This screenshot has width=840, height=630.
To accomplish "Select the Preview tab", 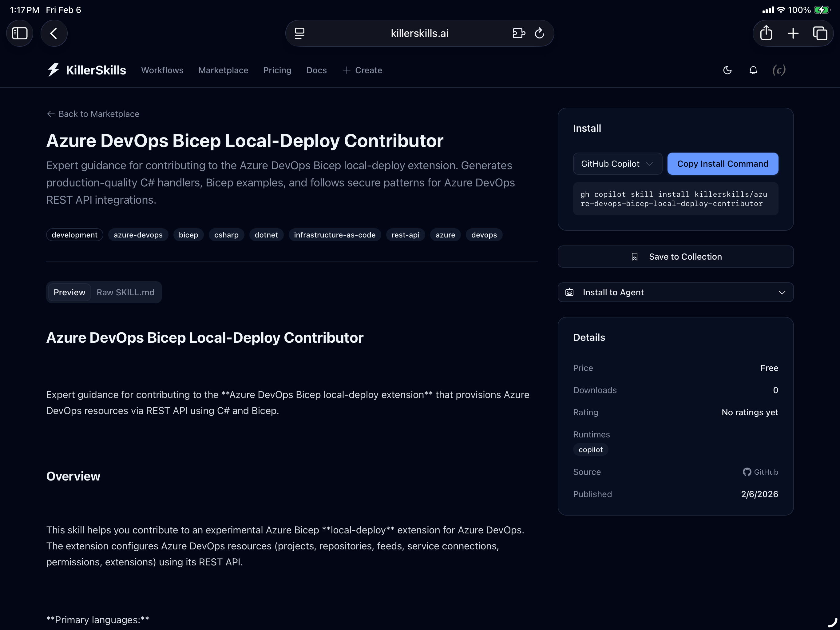I will [69, 292].
